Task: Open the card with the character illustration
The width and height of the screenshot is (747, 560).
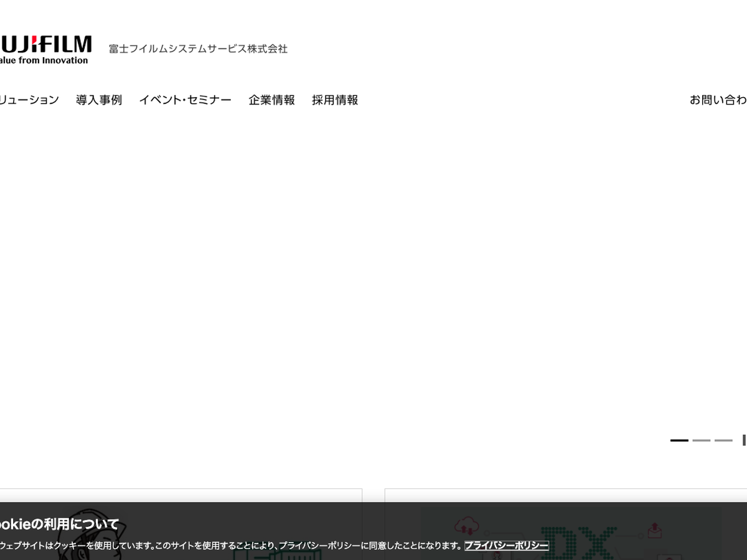Action: pos(181,496)
